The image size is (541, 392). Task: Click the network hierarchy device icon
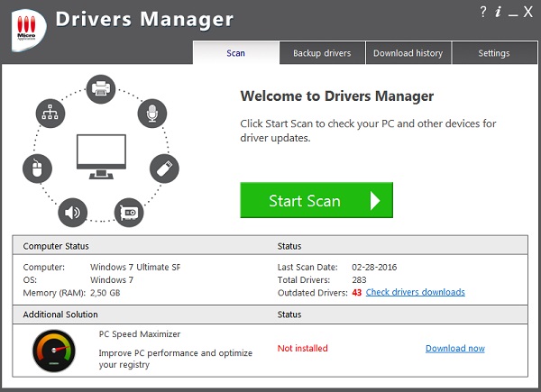point(50,114)
